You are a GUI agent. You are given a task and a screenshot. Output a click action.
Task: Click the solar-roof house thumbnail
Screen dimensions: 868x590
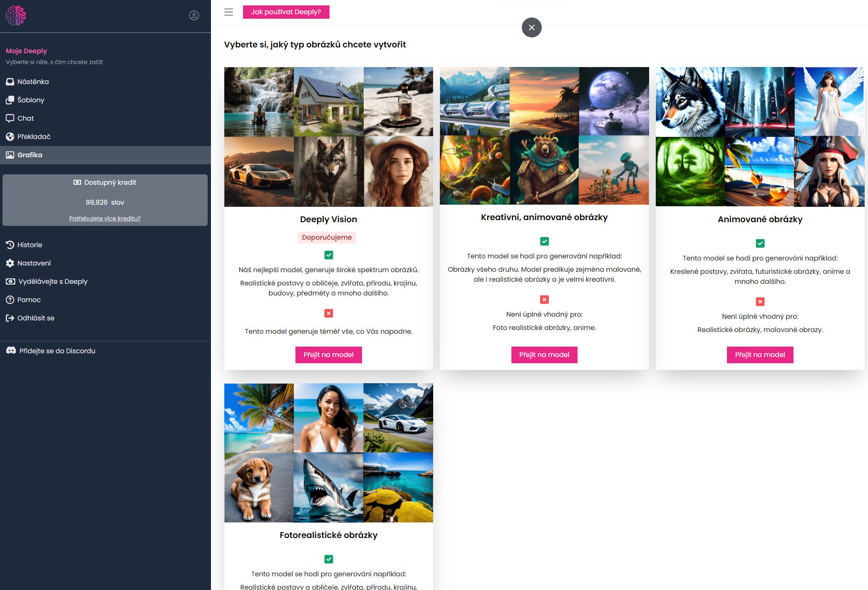pyautogui.click(x=329, y=102)
